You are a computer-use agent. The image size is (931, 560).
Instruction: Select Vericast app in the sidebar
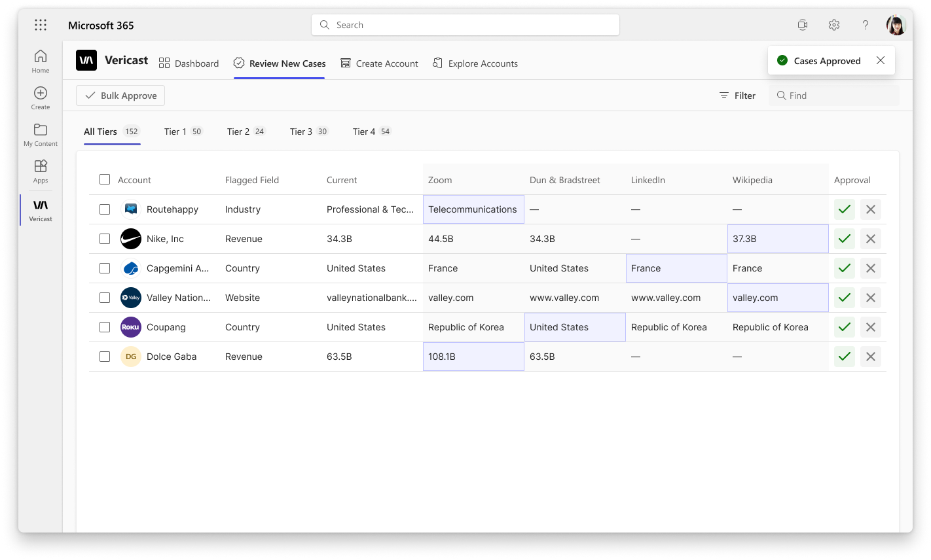point(41,210)
